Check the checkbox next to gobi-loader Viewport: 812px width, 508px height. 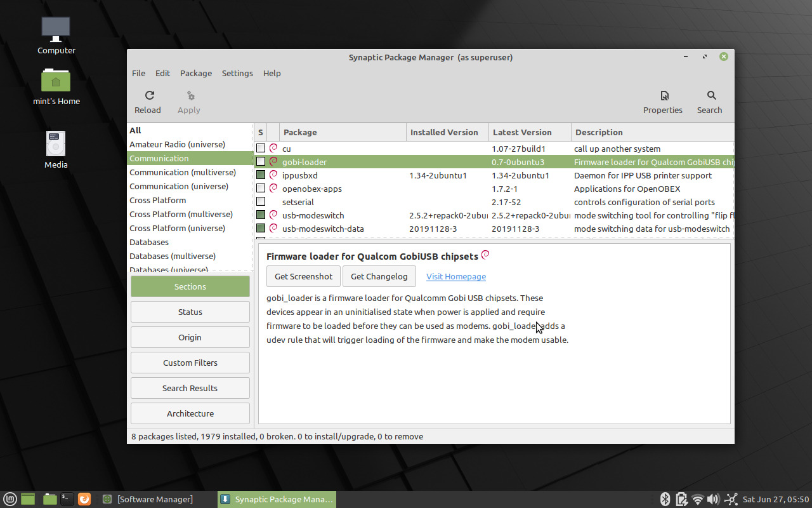261,162
